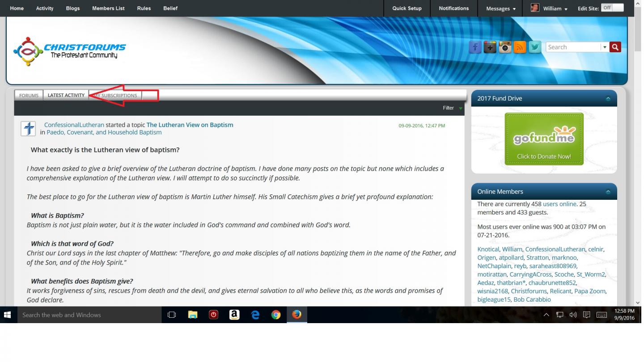Open Knotical's member profile

[x=488, y=249]
